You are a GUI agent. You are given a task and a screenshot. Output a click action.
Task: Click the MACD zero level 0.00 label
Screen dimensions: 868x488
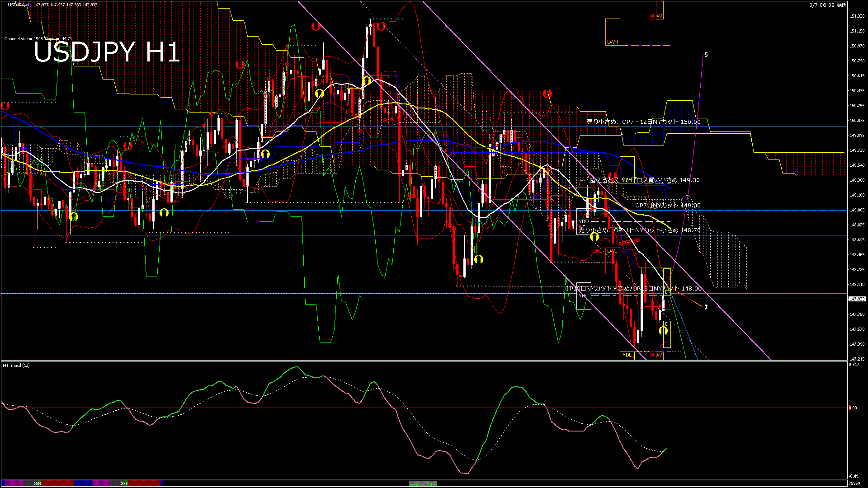[853, 408]
